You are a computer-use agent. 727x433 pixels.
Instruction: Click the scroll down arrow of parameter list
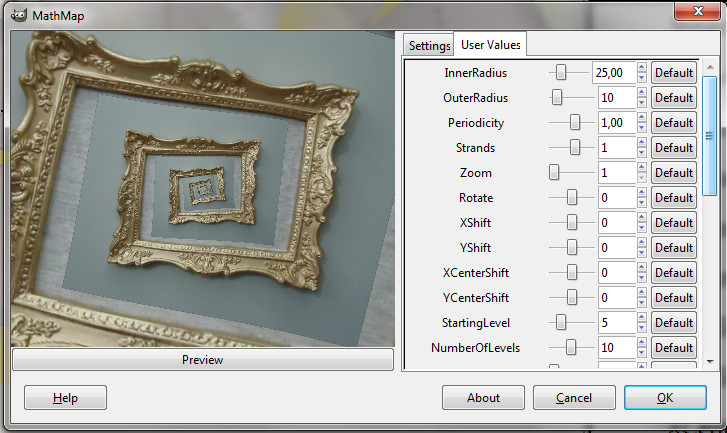(x=709, y=362)
